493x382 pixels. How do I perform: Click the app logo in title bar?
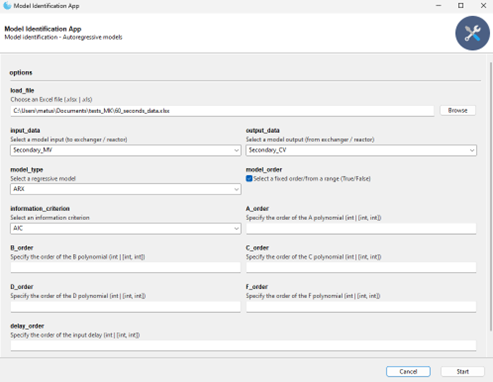pos(7,6)
